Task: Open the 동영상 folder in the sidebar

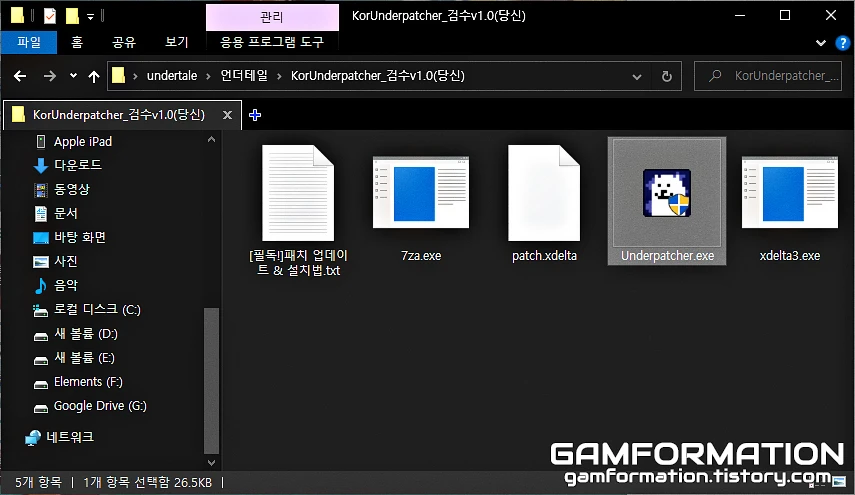Action: (x=71, y=189)
